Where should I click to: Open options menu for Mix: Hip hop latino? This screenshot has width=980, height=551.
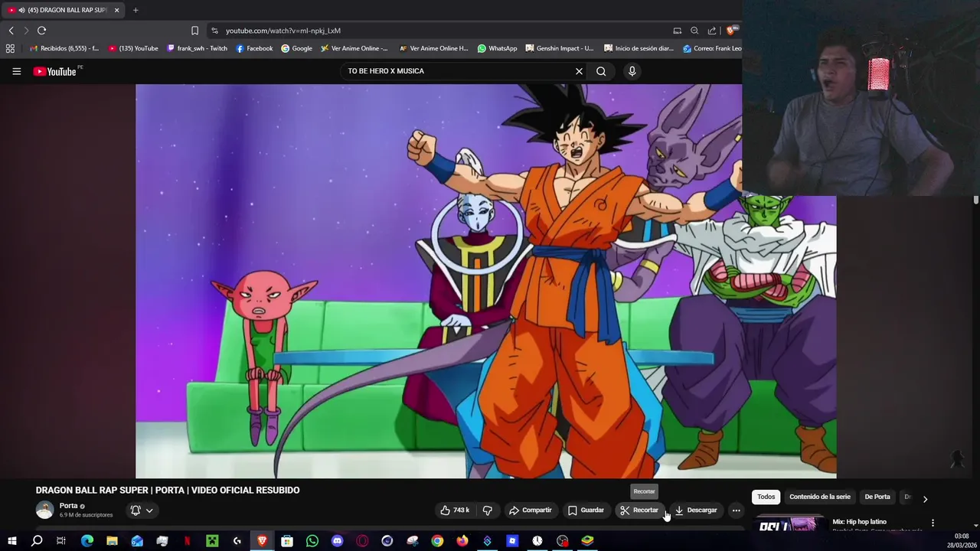point(933,523)
